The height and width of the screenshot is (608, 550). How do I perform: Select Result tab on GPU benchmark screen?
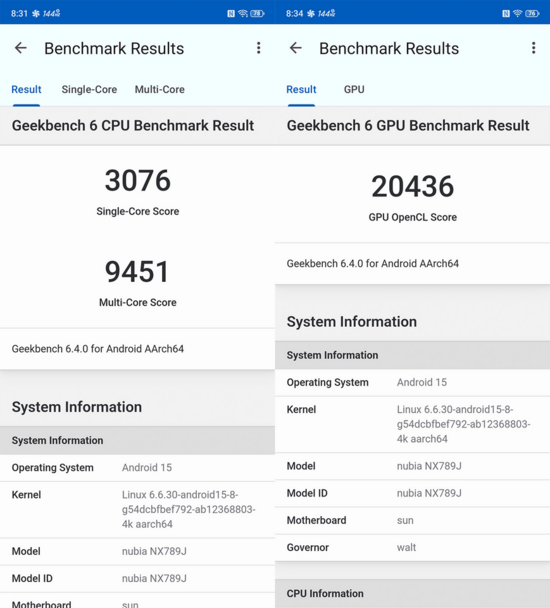tap(301, 90)
